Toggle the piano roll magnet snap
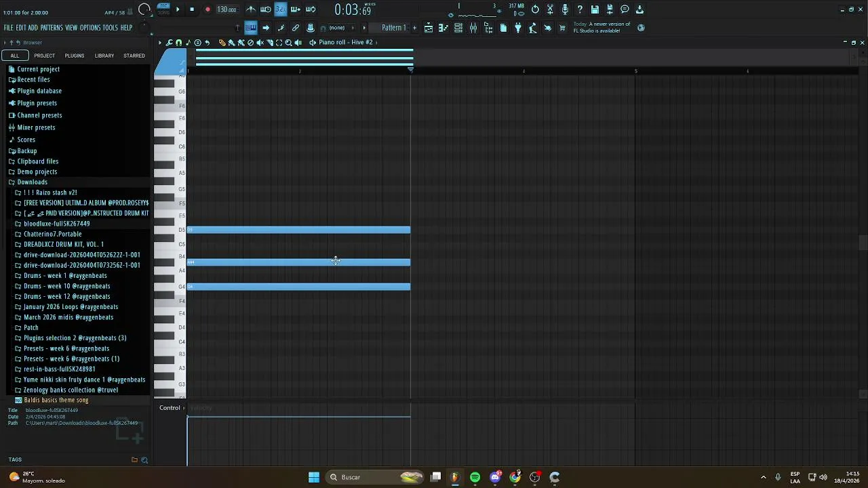Image resolution: width=868 pixels, height=488 pixels. point(178,42)
